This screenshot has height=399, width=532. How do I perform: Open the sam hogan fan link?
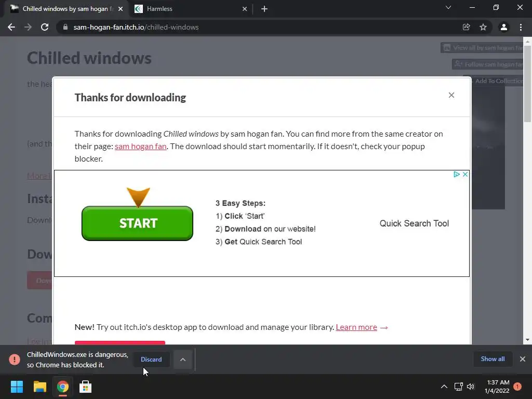(140, 146)
